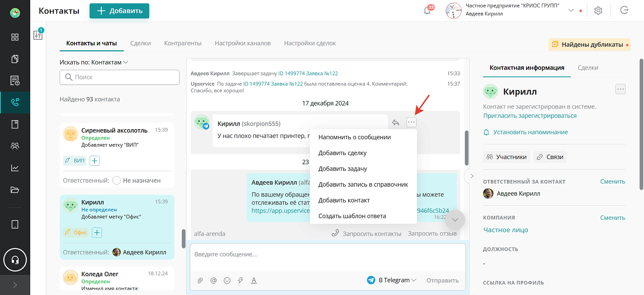Choose Напомнить о сообщении menu item
This screenshot has width=644, height=295.
pos(363,137)
